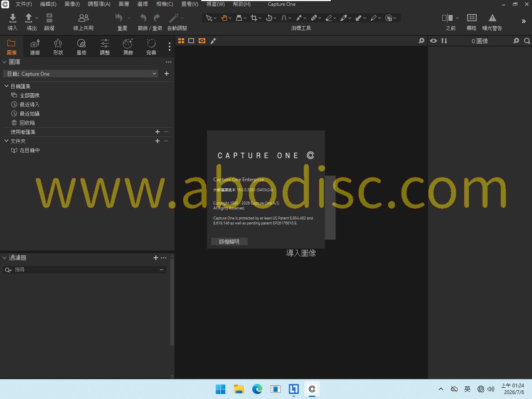Collapse the 目錄匯集 group

(x=6, y=86)
